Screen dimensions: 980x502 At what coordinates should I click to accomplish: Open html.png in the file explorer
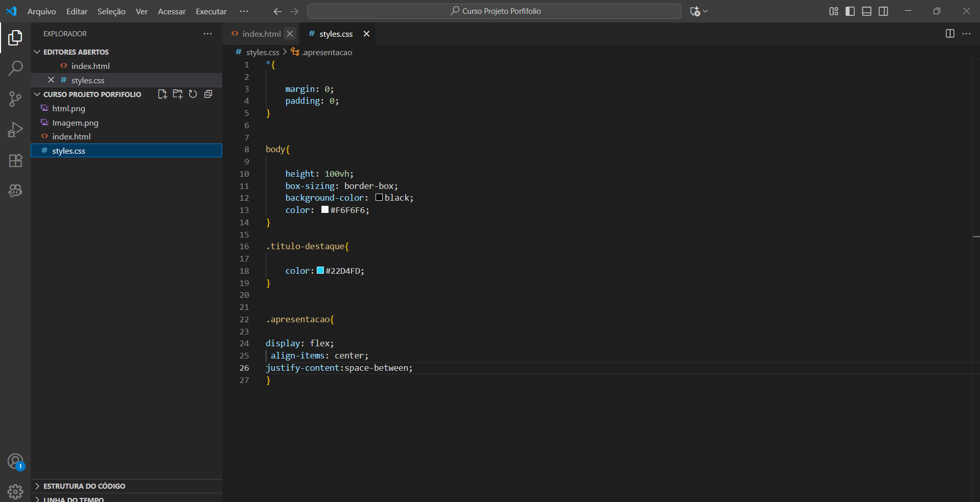126,108
